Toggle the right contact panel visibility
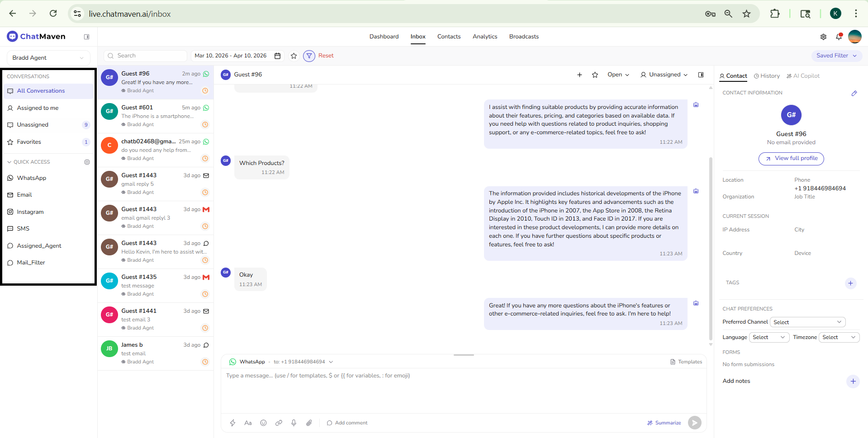Viewport: 868px width, 438px height. 701,75
